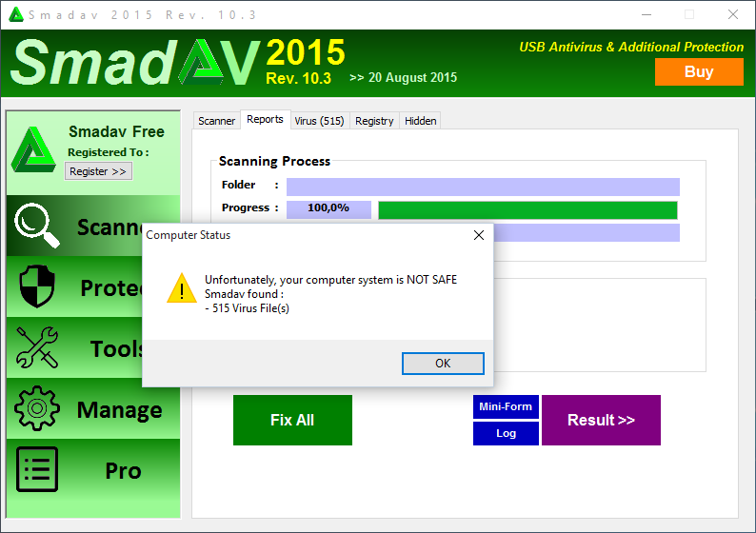Image resolution: width=756 pixels, height=533 pixels.
Task: Close the Smadav main window
Action: [x=733, y=14]
